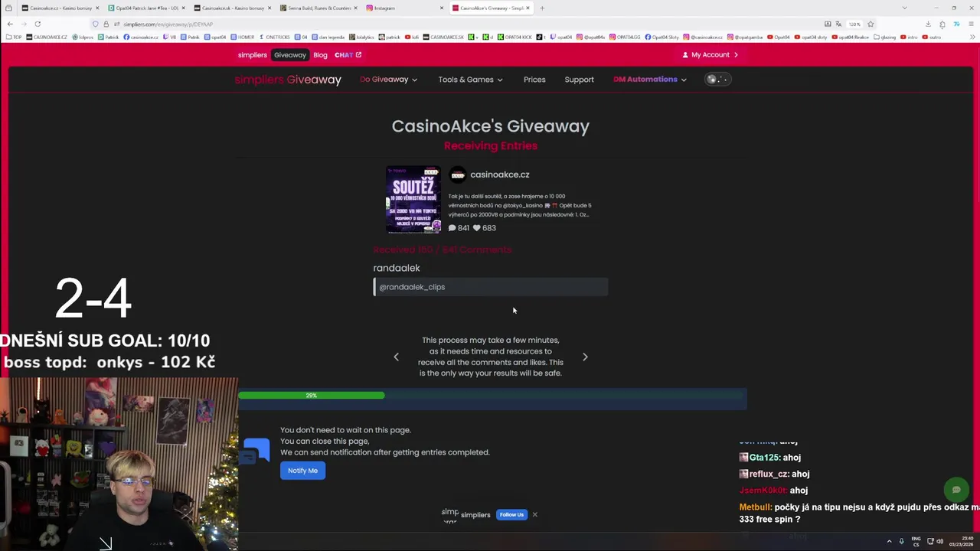This screenshot has height=551, width=980.
Task: Open the taskbar clock and date
Action: [962, 541]
